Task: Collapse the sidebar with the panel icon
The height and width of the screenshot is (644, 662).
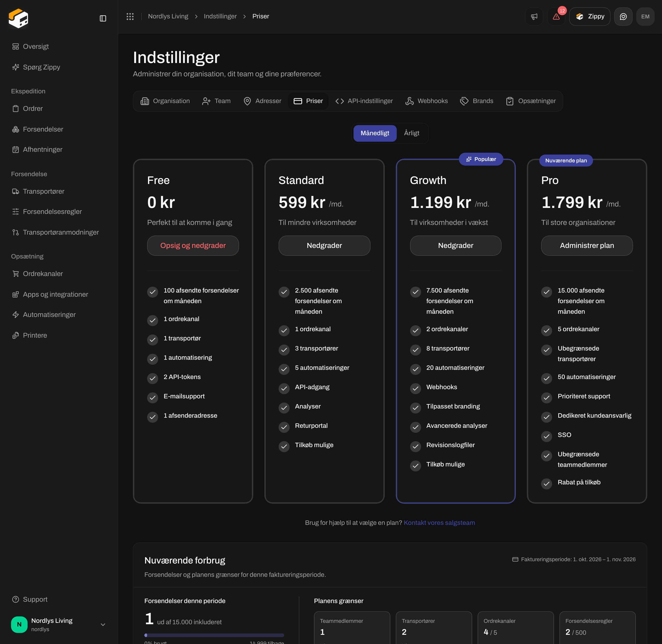Action: (103, 18)
